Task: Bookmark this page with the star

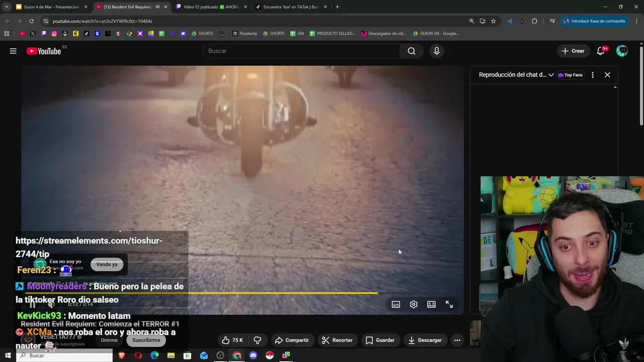Action: click(494, 21)
